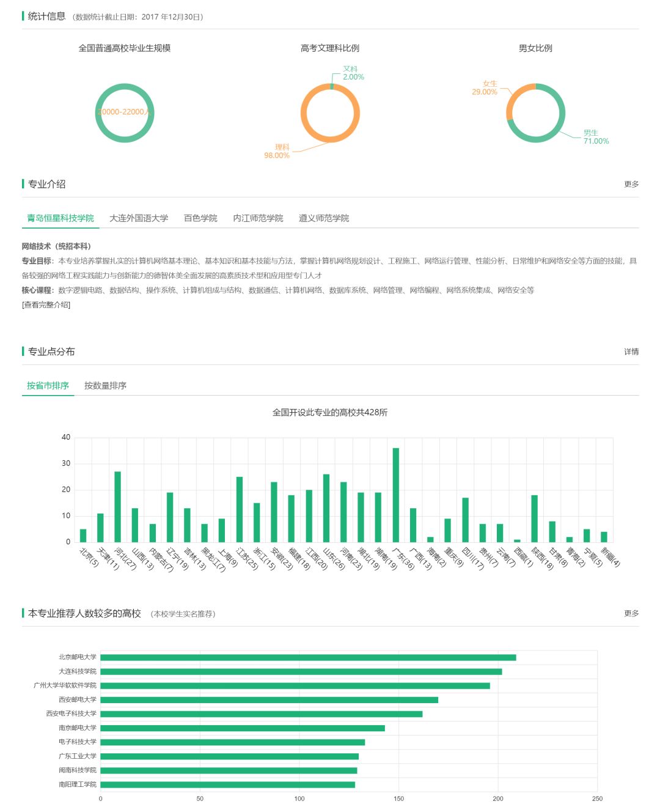Select the 按省市排序 sorting tab
The height and width of the screenshot is (812, 660).
click(48, 386)
